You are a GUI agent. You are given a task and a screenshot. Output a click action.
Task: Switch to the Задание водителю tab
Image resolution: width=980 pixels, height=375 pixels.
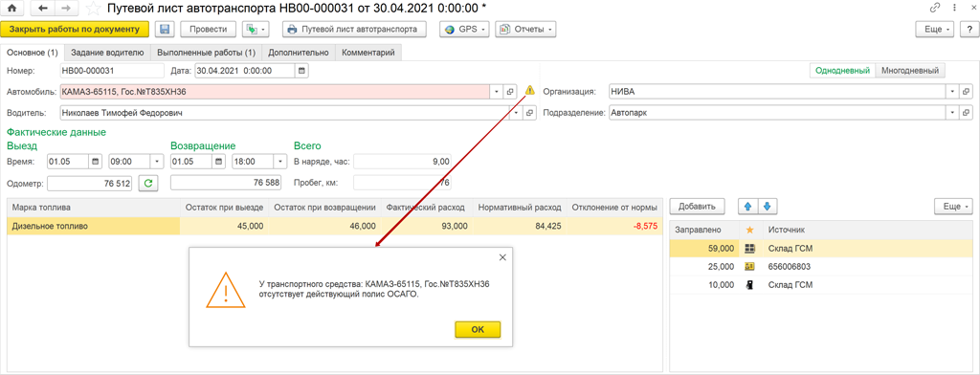tap(107, 54)
